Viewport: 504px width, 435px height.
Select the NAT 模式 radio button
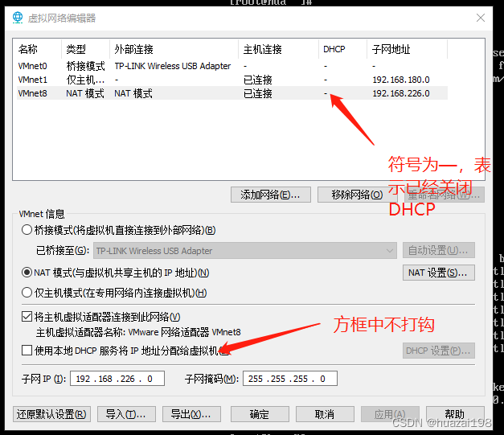click(x=27, y=273)
